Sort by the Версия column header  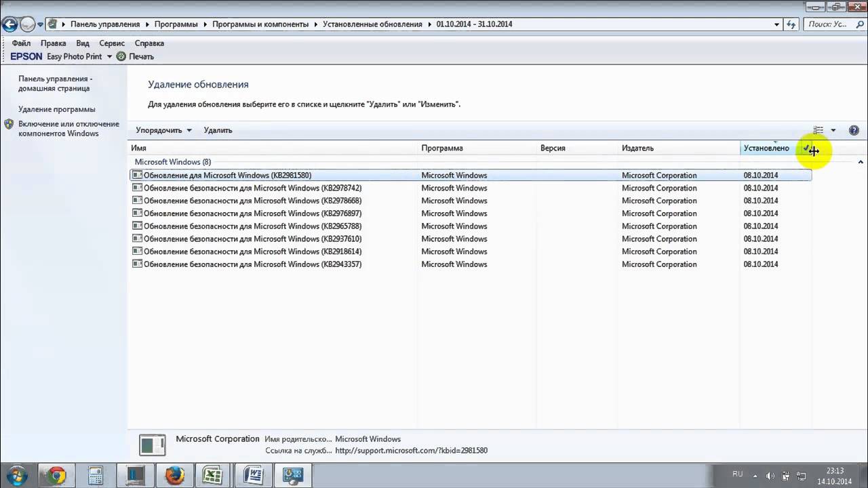[577, 148]
